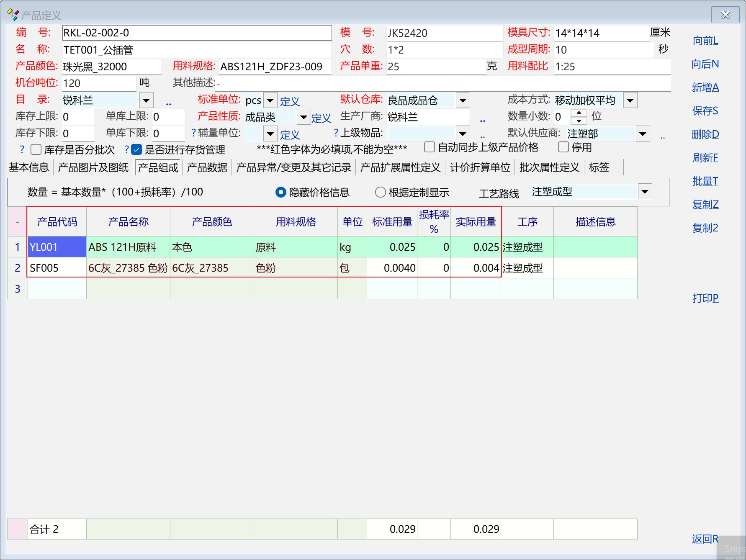Screen dimensions: 746x560
Task: Click the grid corner minus collapse cell
Action: coord(18,222)
